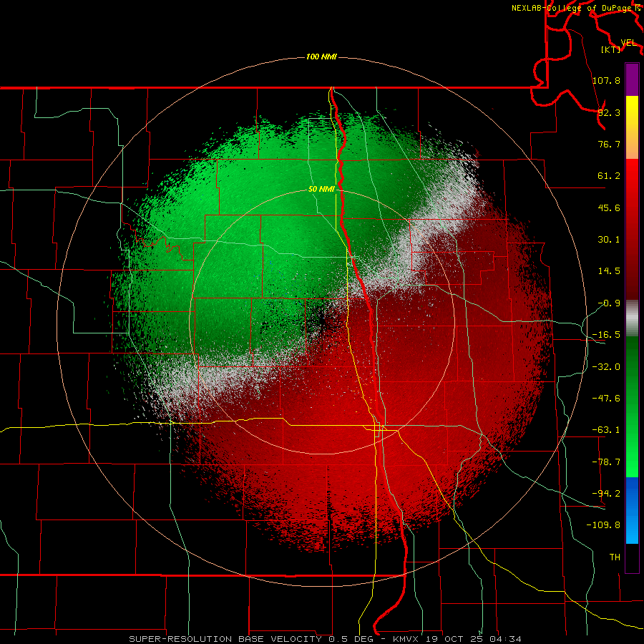Click the bright green color bar segment
644x644 pixels.
632,406
